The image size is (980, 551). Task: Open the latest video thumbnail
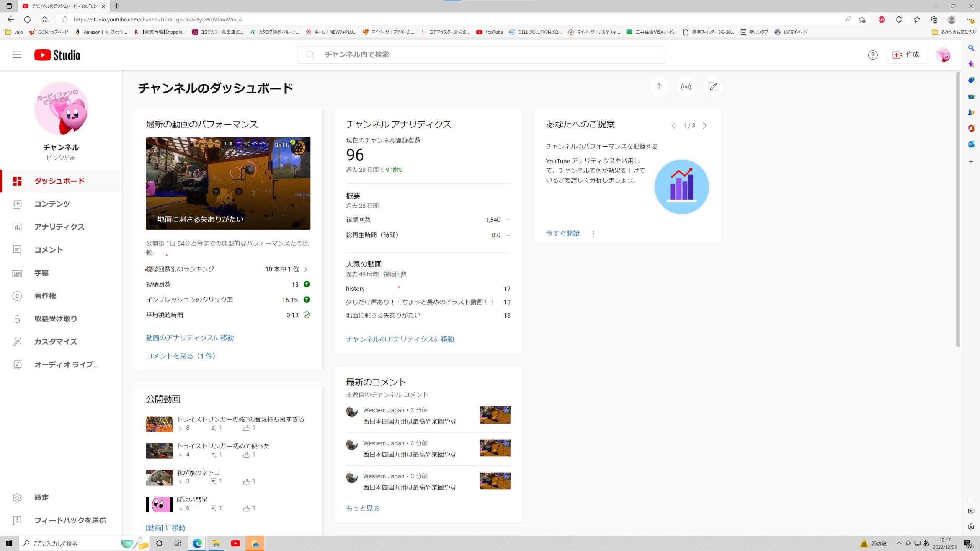228,183
